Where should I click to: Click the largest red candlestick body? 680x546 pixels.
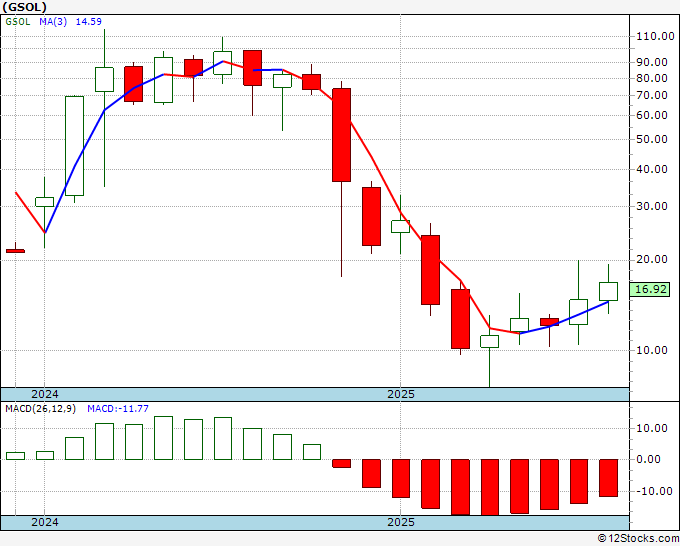[x=341, y=135]
